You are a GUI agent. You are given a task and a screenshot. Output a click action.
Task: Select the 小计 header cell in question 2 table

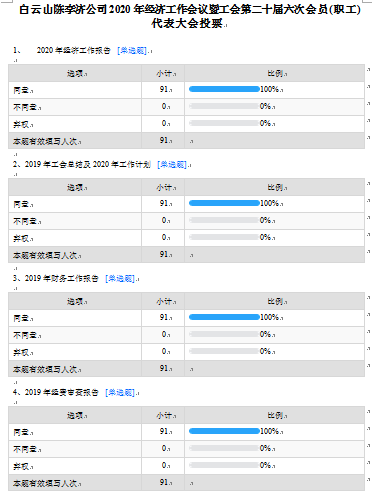[x=163, y=187]
